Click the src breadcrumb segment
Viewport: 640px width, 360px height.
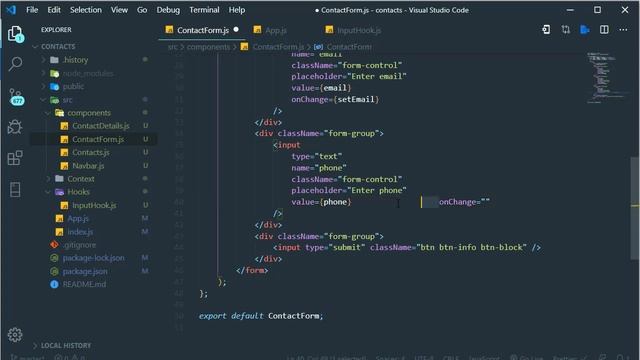173,47
